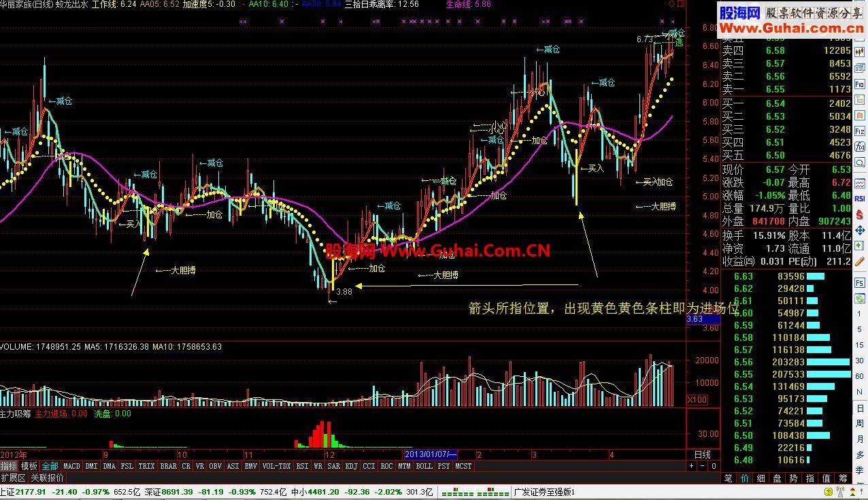The image size is (868, 500).
Task: Click the 广发证券至强版1 server label
Action: click(544, 492)
